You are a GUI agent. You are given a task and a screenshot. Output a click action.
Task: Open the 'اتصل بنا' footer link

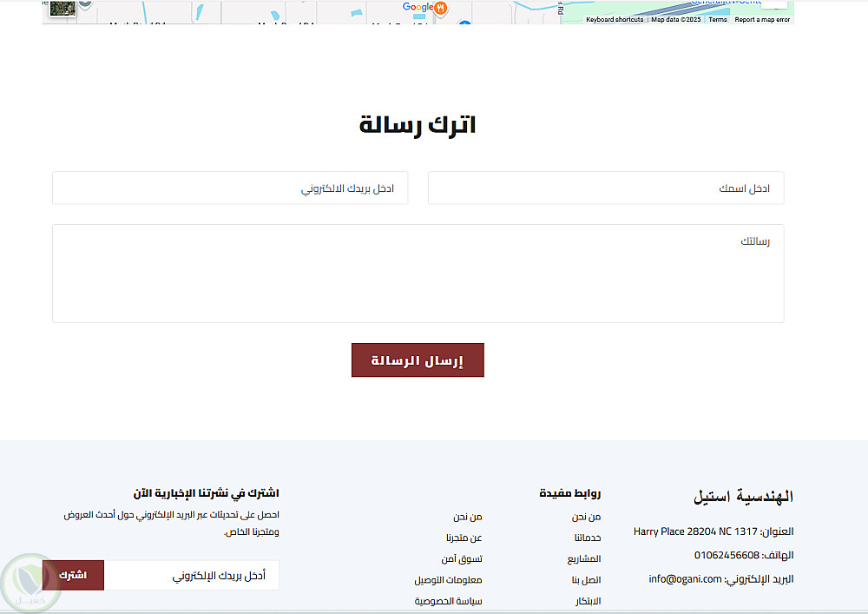tap(586, 579)
